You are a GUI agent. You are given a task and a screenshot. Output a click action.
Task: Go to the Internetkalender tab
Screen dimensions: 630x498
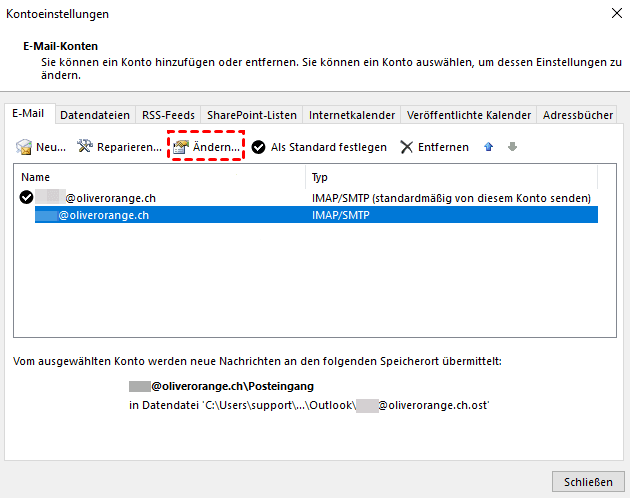coord(352,115)
